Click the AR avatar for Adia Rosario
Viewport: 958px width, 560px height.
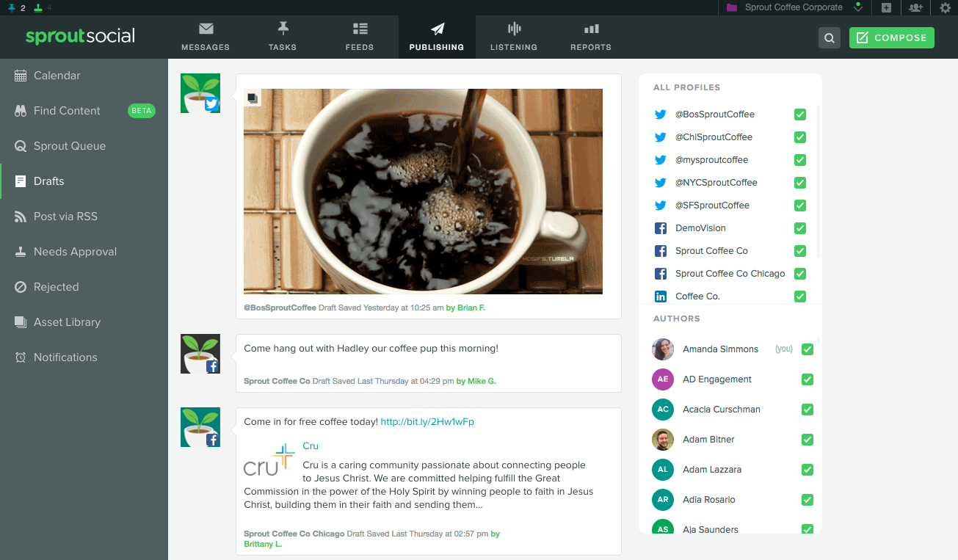point(663,500)
